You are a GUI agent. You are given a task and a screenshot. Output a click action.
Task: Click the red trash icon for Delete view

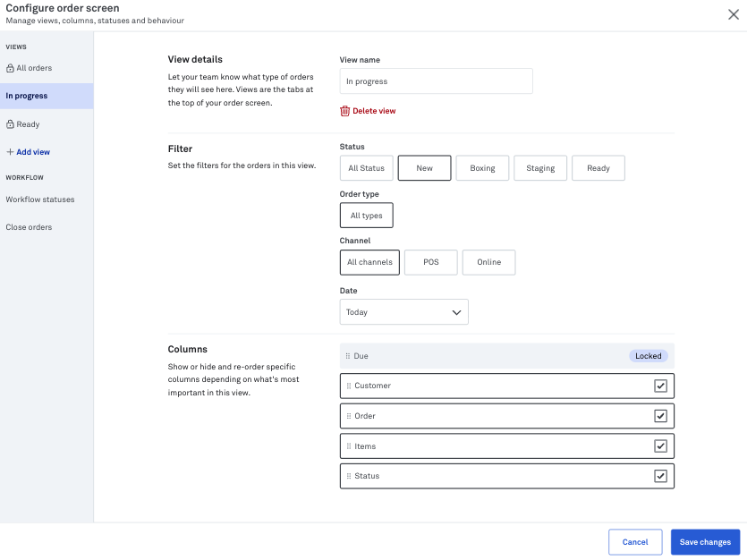pyautogui.click(x=345, y=111)
